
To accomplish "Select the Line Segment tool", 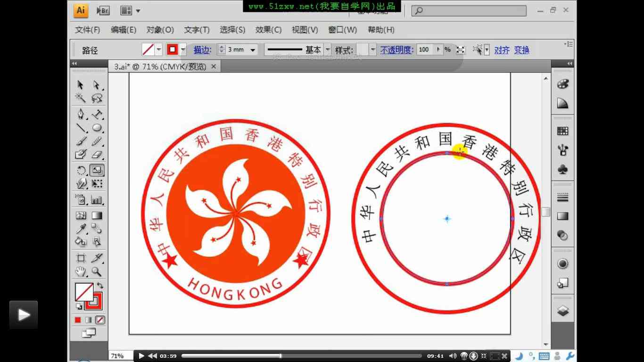I will pyautogui.click(x=81, y=128).
